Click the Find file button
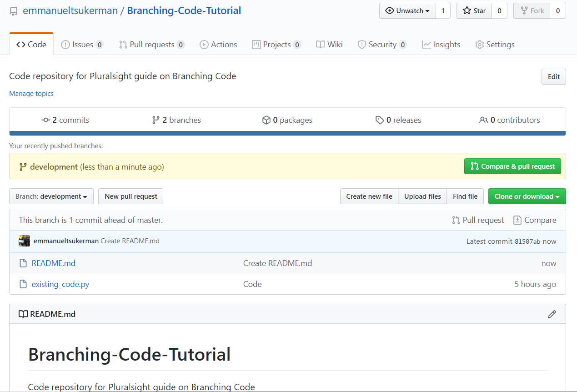577x392 pixels. pyautogui.click(x=465, y=196)
